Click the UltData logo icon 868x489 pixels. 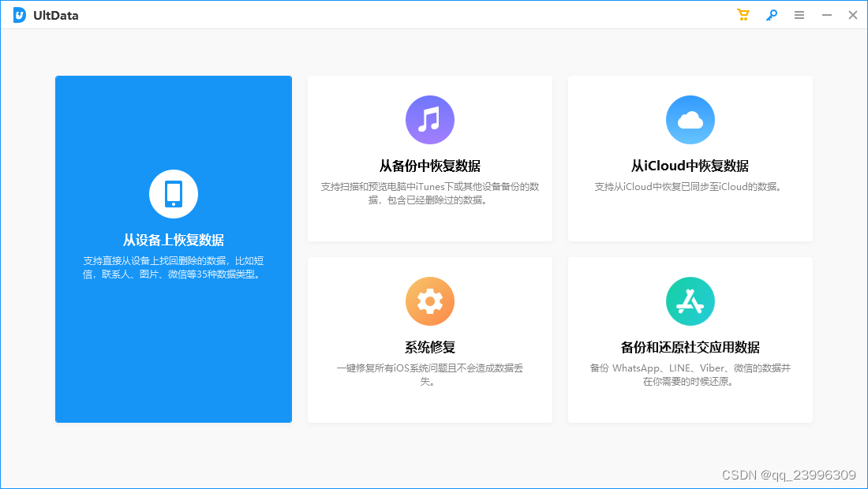pyautogui.click(x=20, y=15)
